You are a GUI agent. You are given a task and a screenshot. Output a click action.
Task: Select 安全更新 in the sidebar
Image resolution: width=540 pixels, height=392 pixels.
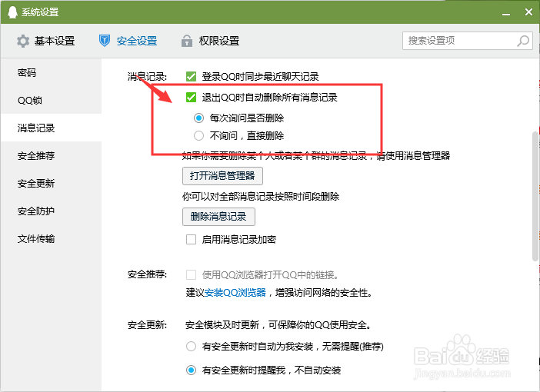pyautogui.click(x=52, y=184)
